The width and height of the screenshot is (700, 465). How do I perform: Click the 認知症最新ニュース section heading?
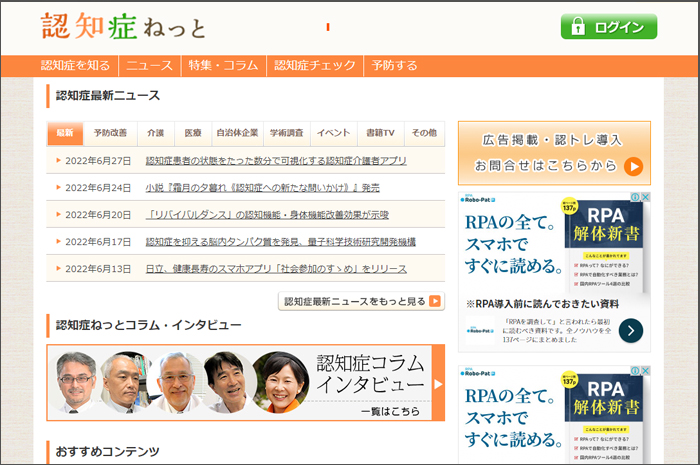click(x=108, y=95)
